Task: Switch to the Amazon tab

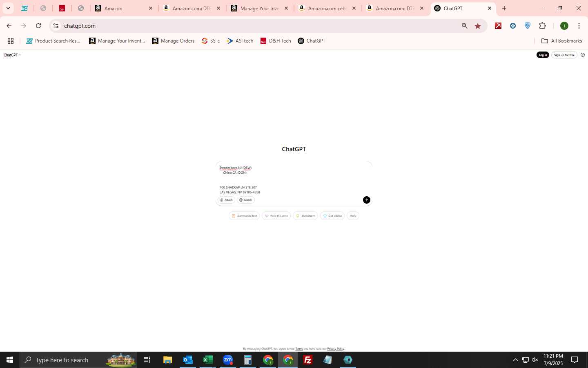Action: [x=123, y=8]
